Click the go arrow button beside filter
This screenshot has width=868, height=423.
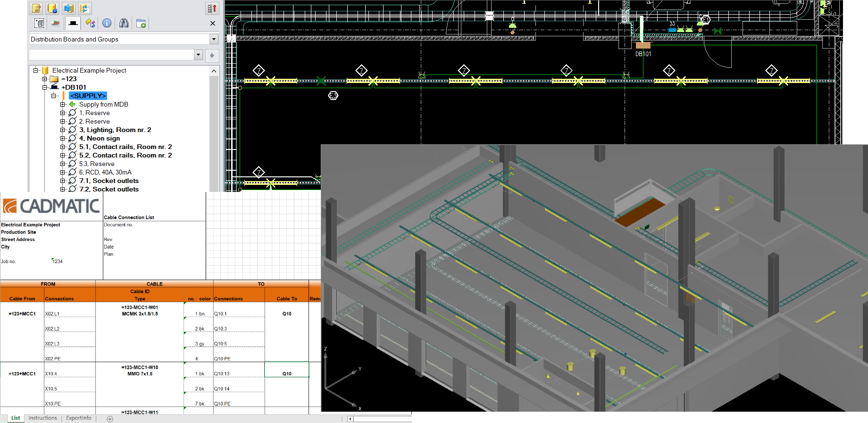212,55
